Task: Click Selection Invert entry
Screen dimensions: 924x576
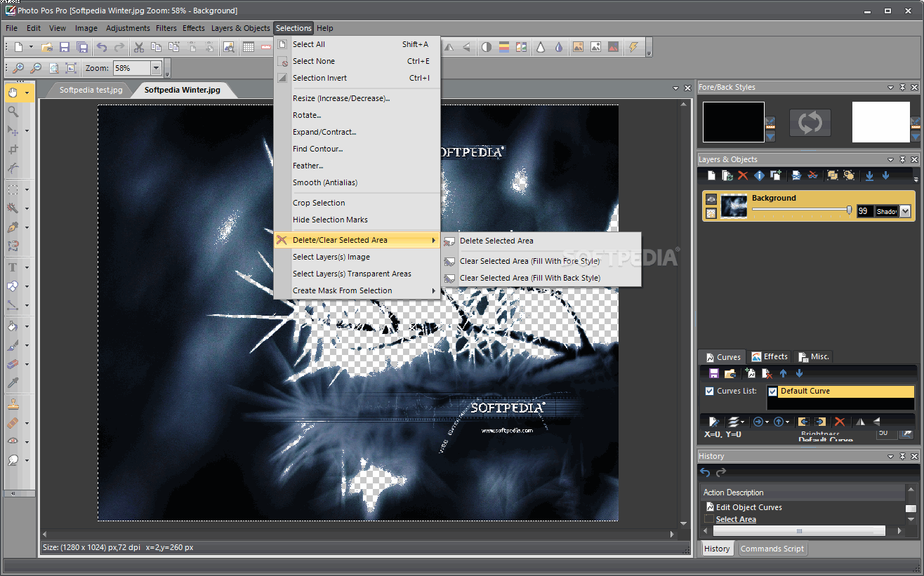Action: pos(357,78)
